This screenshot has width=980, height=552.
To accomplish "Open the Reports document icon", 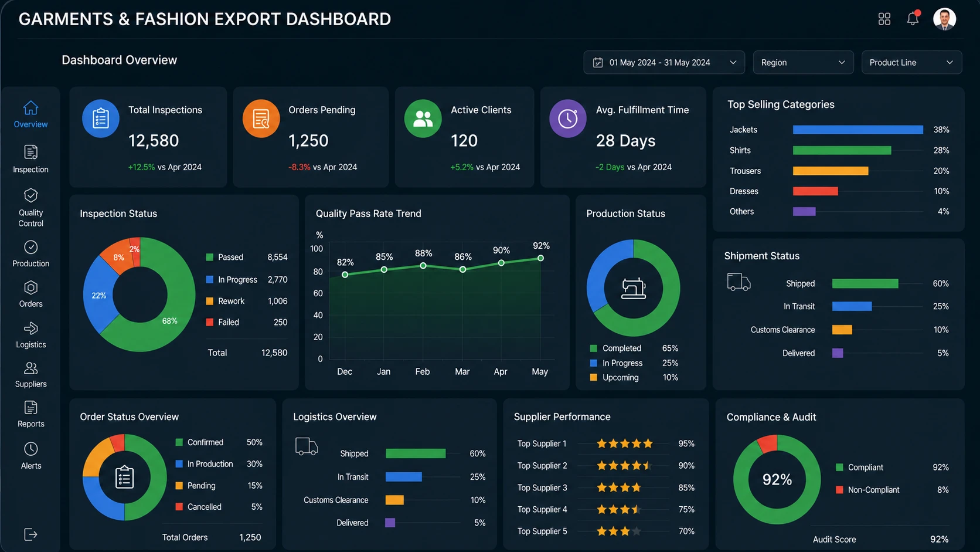I will [30, 408].
